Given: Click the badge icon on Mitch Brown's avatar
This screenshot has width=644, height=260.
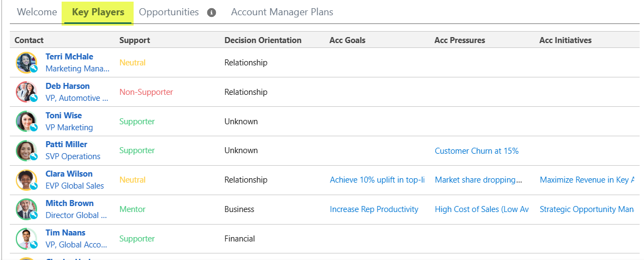Looking at the screenshot, I should (33, 216).
